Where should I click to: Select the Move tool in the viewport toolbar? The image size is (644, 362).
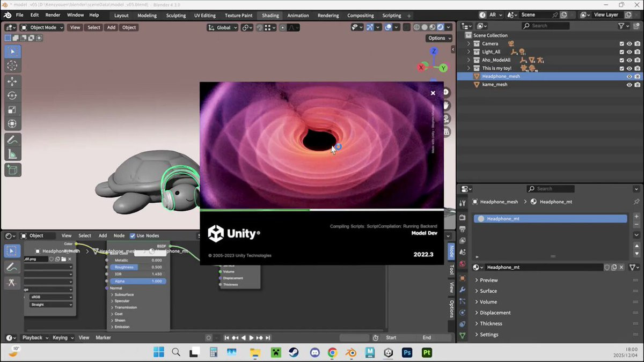click(x=12, y=82)
